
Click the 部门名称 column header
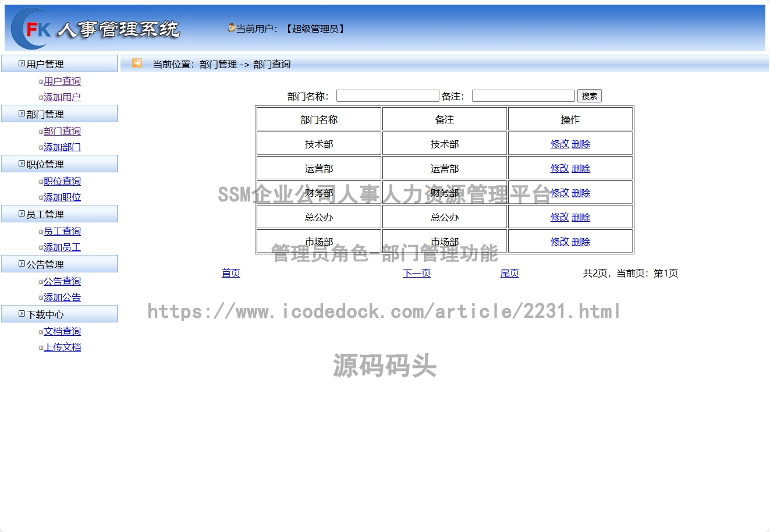click(x=319, y=119)
